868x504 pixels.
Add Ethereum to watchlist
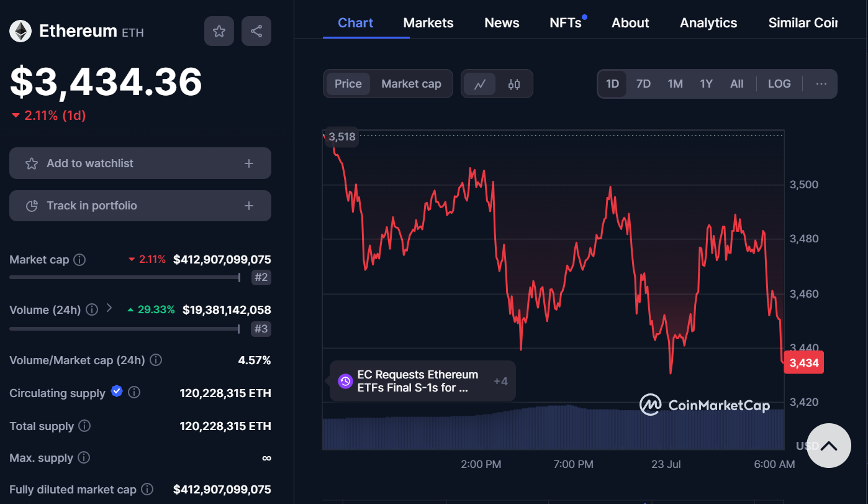pyautogui.click(x=140, y=163)
